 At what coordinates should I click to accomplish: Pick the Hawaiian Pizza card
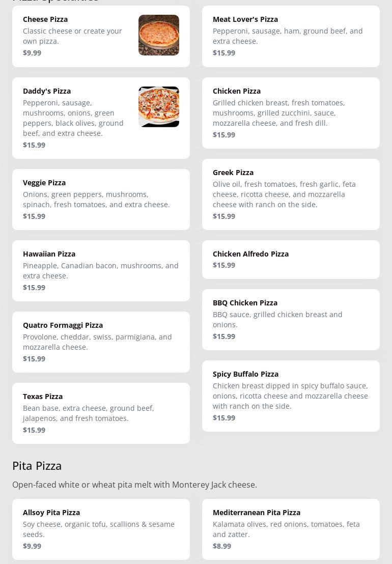point(101,271)
